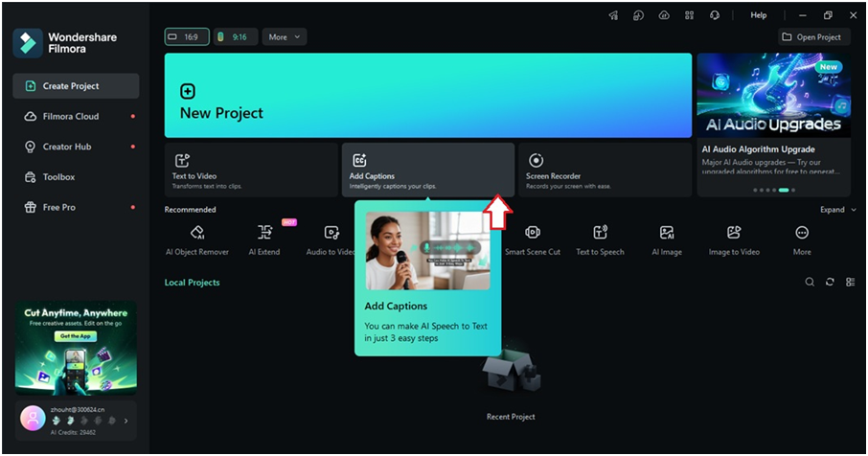Open the Free Pro section
The width and height of the screenshot is (868, 456).
point(76,208)
